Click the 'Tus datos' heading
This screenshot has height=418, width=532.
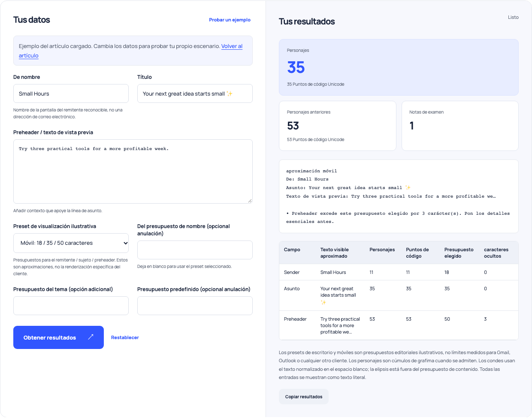pos(32,20)
